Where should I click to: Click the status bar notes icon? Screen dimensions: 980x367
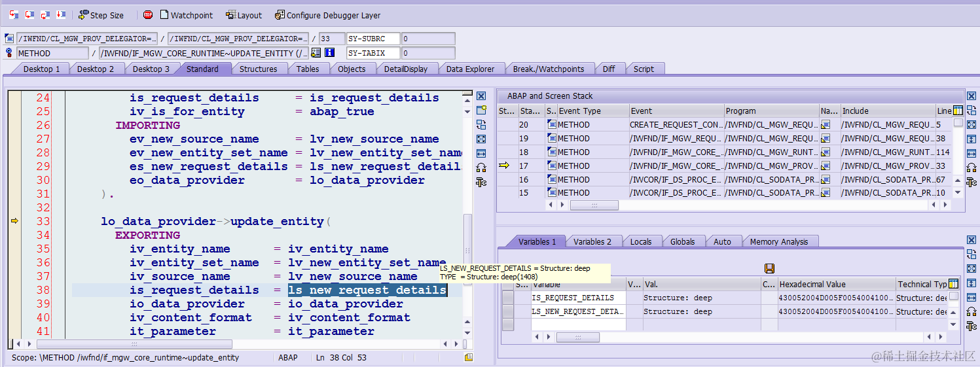[469, 357]
